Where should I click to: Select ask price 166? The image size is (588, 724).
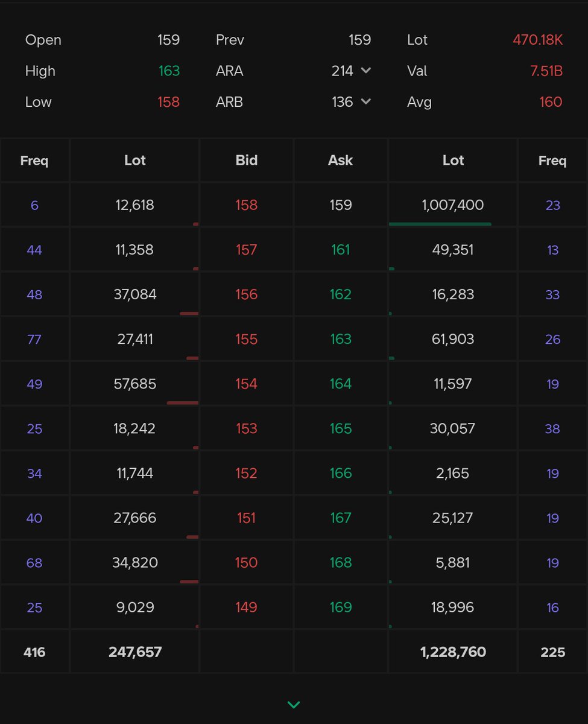341,473
